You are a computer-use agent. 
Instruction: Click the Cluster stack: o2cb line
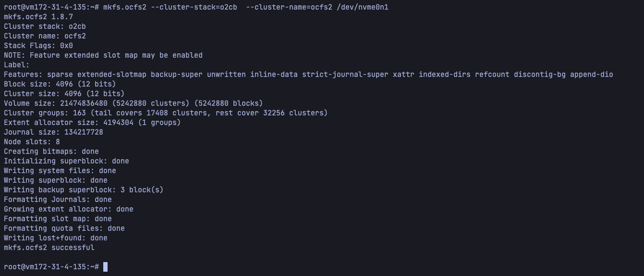(45, 26)
